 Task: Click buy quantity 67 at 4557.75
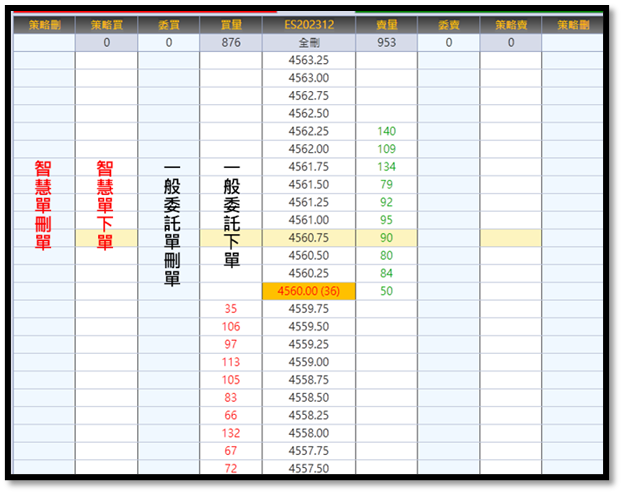(231, 451)
